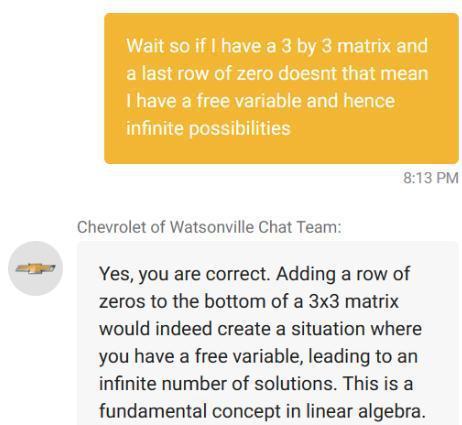Click "3 by 3 matrix" in the orange message
The height and width of the screenshot is (425, 462).
[337, 46]
